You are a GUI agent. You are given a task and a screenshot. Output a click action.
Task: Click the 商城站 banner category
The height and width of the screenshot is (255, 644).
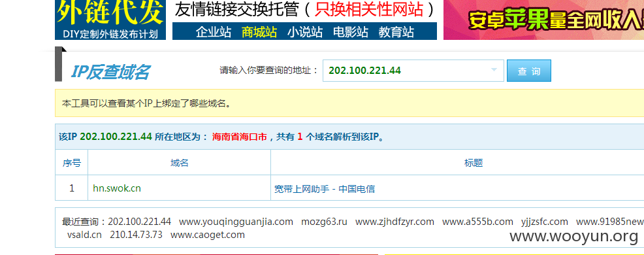click(x=259, y=32)
